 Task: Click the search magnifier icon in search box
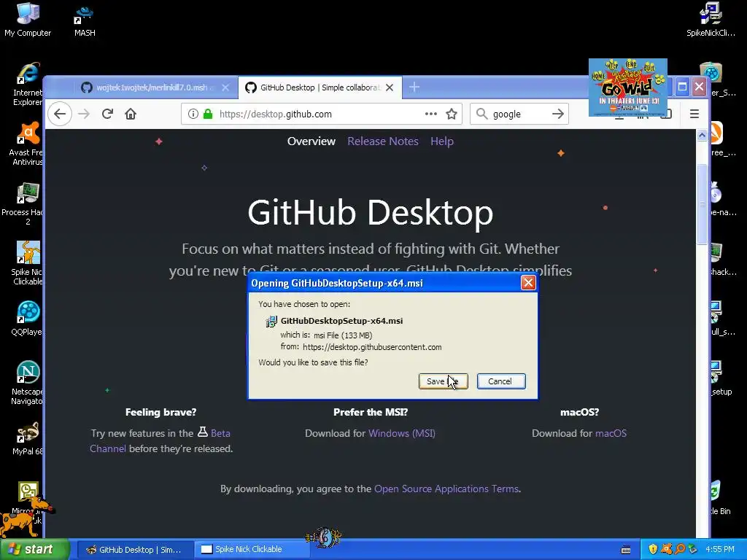point(481,114)
